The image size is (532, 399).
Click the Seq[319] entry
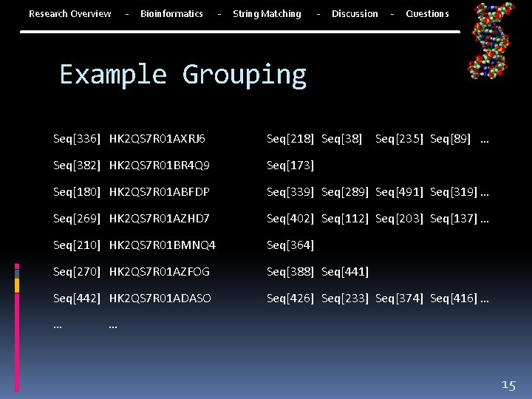pyautogui.click(x=454, y=192)
